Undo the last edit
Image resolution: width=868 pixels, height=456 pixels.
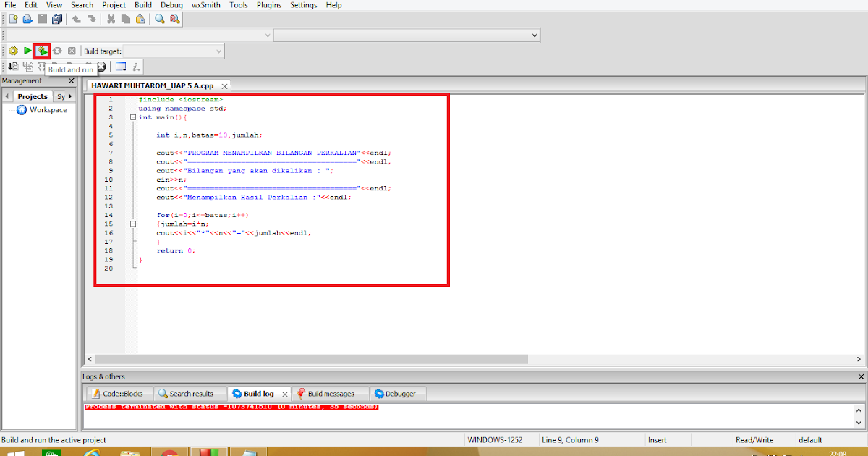[x=76, y=20]
